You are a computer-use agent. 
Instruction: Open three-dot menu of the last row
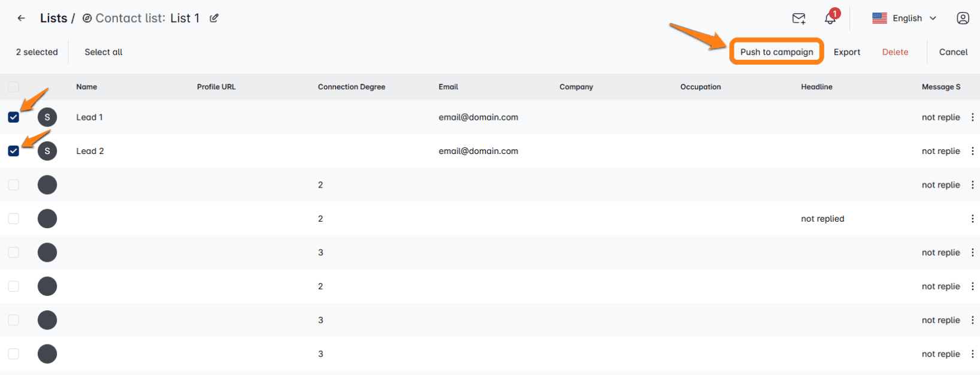(972, 354)
